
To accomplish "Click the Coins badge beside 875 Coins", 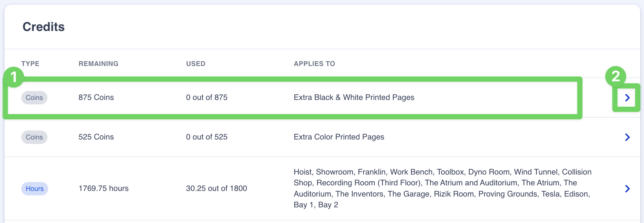I will (34, 98).
